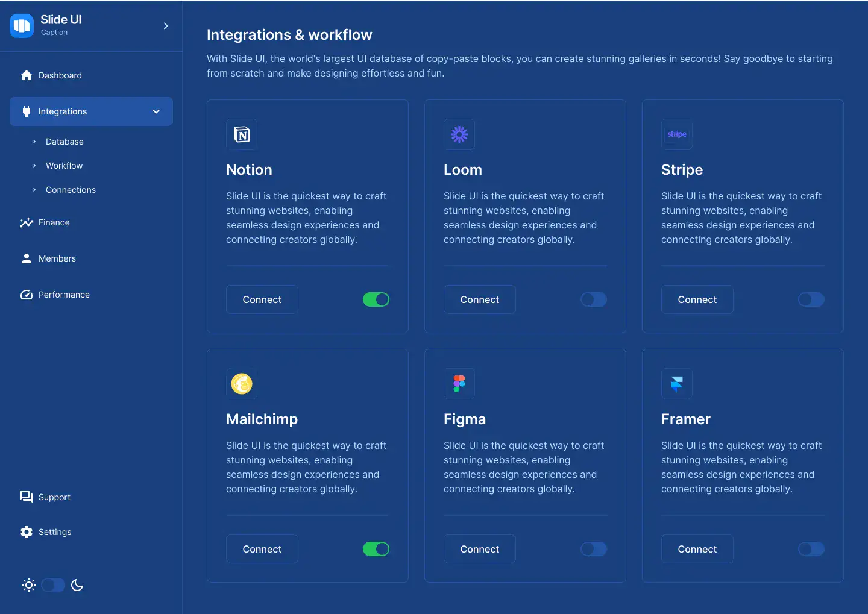This screenshot has width=868, height=614.
Task: Click the Integrations plug icon
Action: (x=27, y=111)
